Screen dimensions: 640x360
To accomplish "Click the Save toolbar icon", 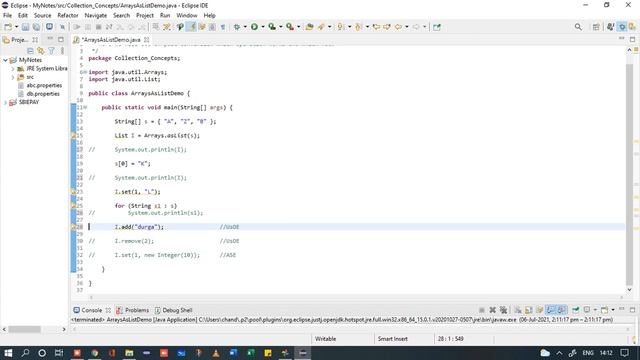I will click(25, 27).
